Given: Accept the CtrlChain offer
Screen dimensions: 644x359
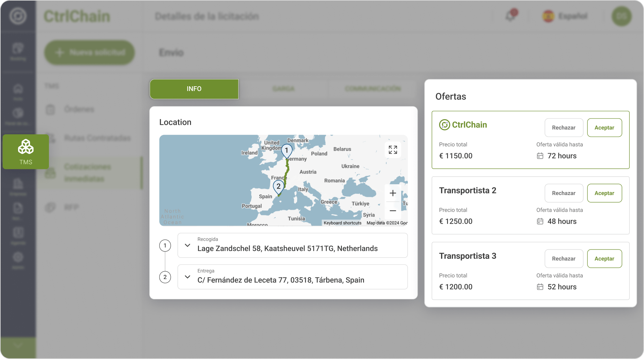Looking at the screenshot, I should pos(604,128).
